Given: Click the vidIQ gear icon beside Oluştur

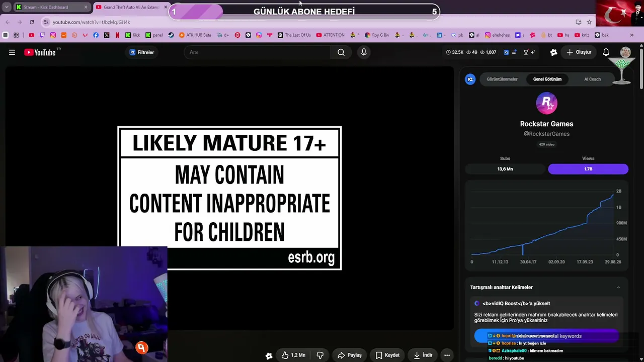Looking at the screenshot, I should coord(553,52).
